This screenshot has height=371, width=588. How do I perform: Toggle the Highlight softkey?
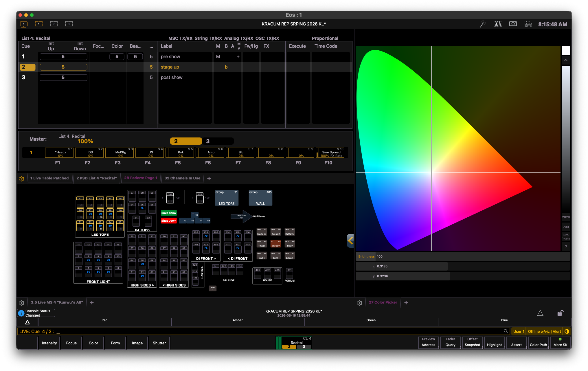(494, 343)
